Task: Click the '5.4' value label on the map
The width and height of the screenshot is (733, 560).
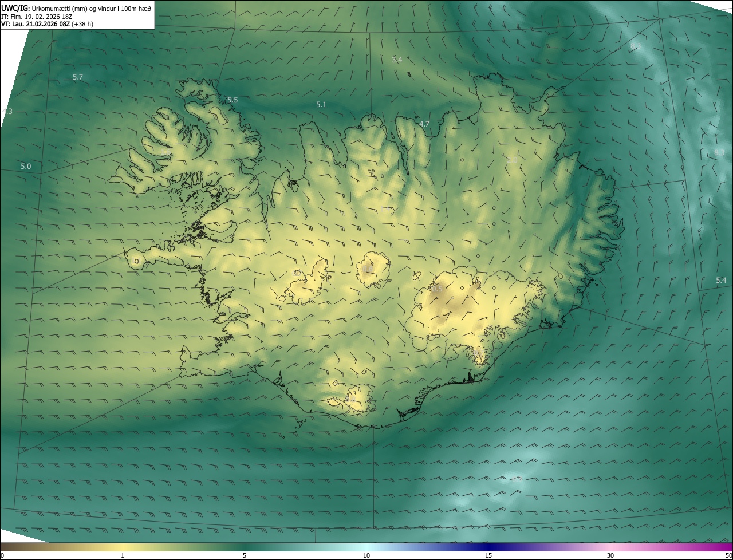Action: click(721, 280)
